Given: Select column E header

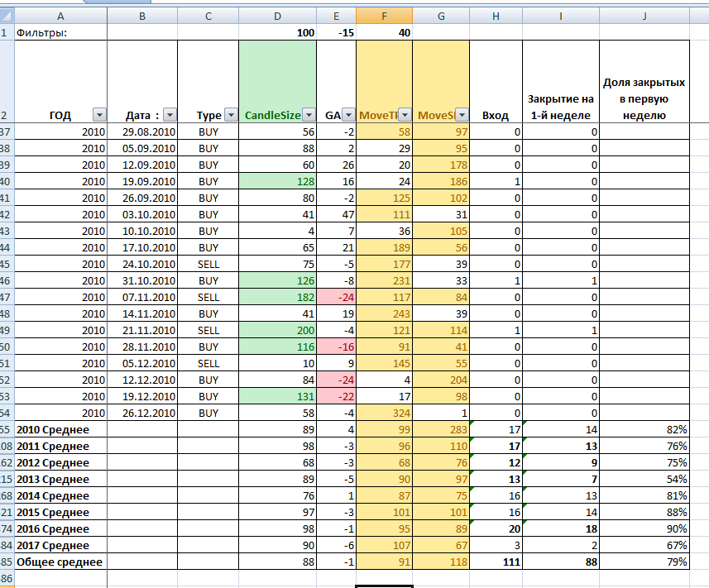Looking at the screenshot, I should [336, 17].
